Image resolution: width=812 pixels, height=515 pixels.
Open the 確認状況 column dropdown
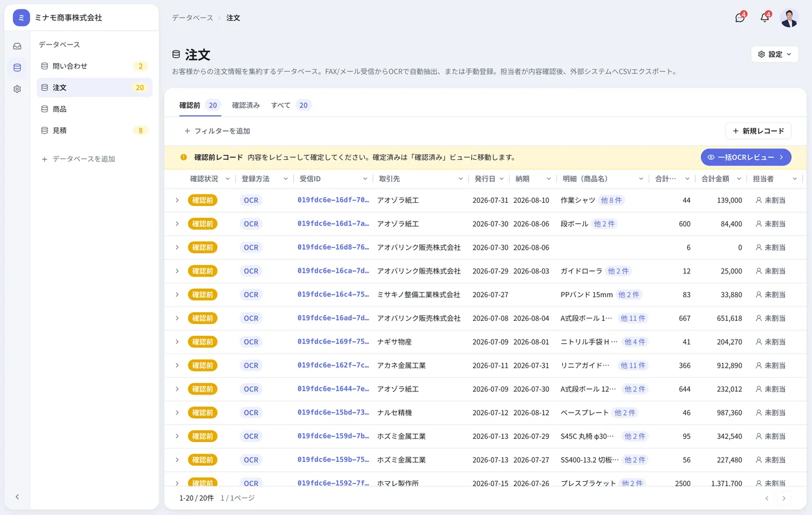(228, 179)
